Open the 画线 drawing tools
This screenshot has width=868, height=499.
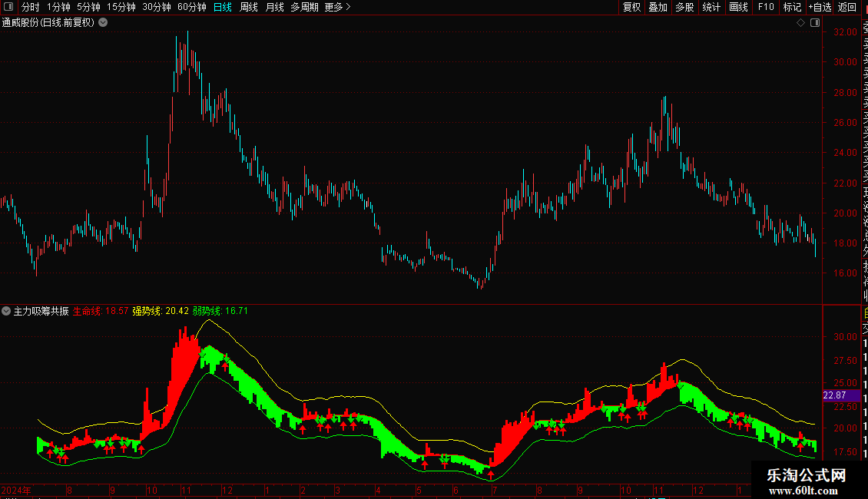738,7
